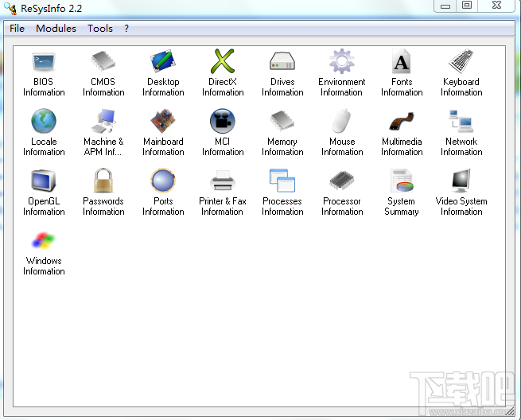
Task: Select the Printer & Fax Information icon
Action: 223,181
